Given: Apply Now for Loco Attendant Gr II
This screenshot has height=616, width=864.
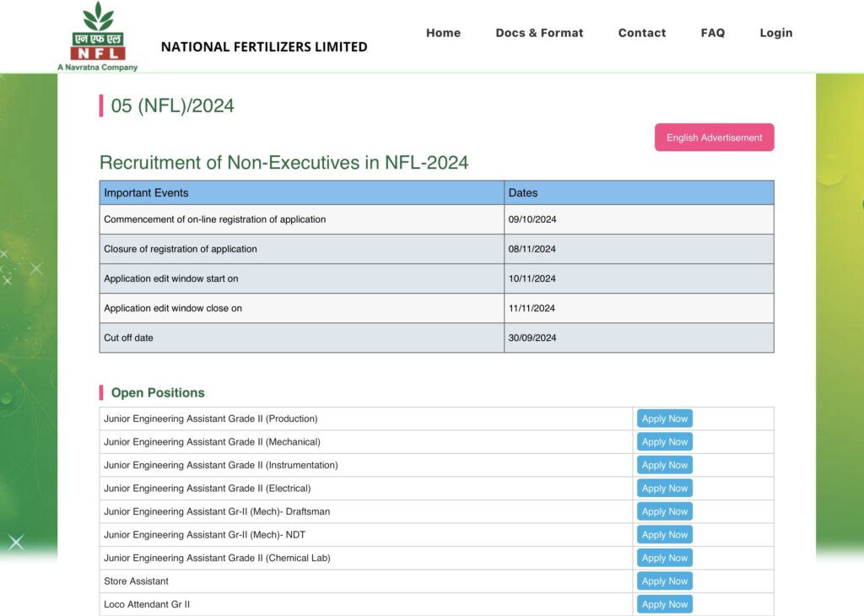Looking at the screenshot, I should coord(665,604).
